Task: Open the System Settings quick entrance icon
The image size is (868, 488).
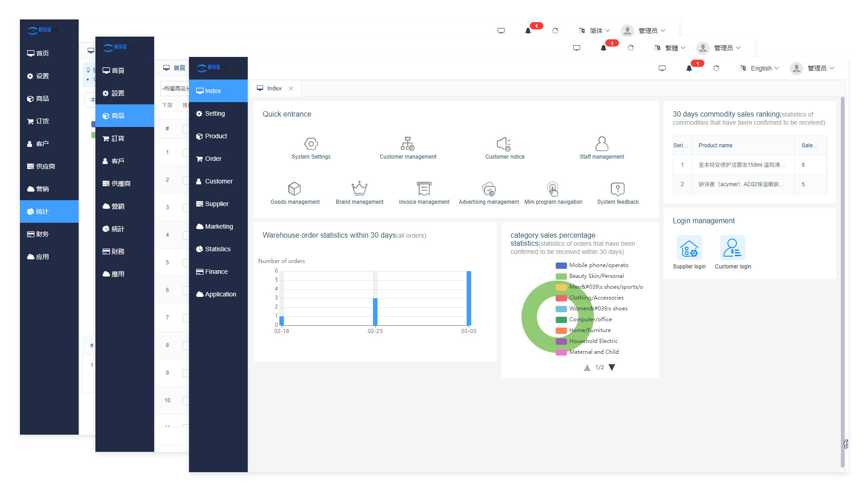Action: (x=311, y=144)
